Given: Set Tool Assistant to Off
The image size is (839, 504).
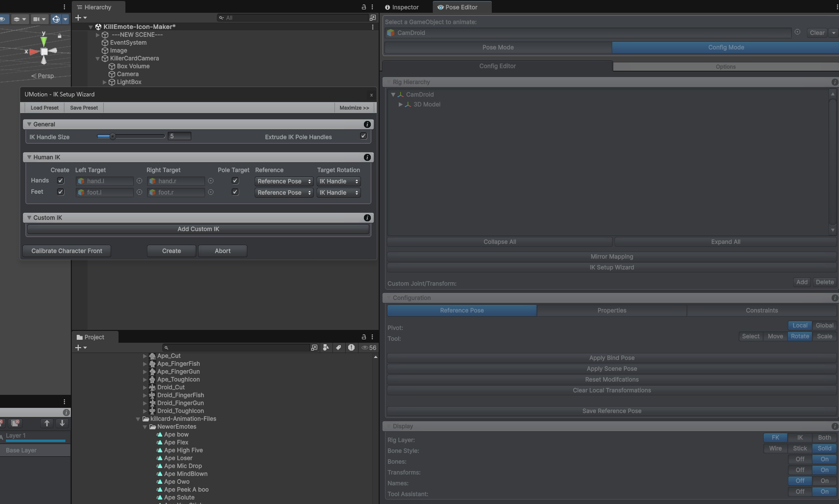Looking at the screenshot, I should point(800,492).
